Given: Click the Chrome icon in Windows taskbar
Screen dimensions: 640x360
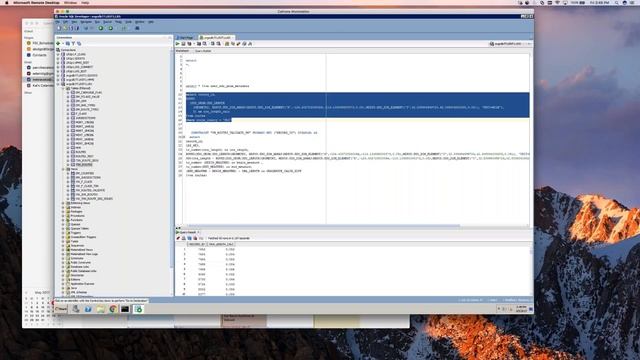Looking at the screenshot, I should click(x=113, y=309).
